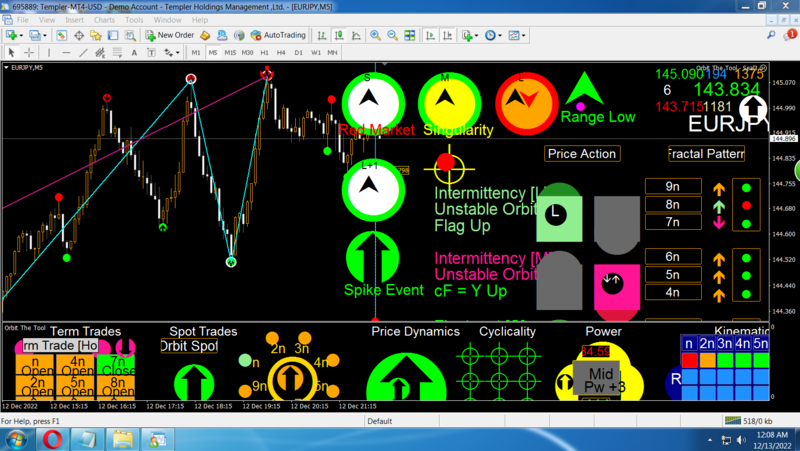Switch to line chart mode

click(356, 35)
